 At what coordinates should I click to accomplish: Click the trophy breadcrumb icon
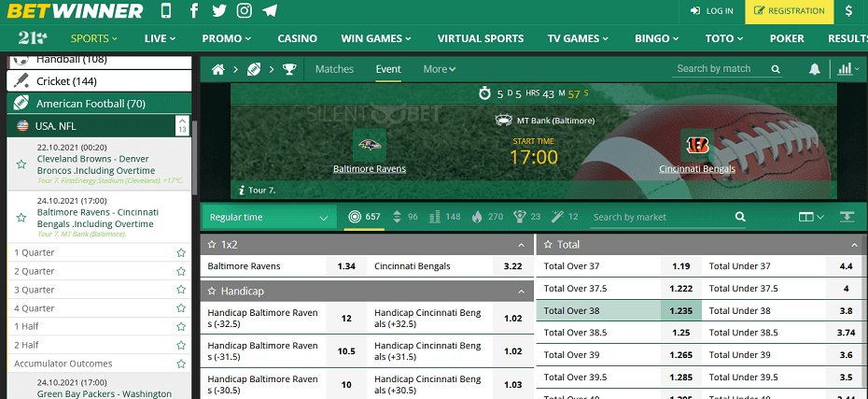(289, 69)
